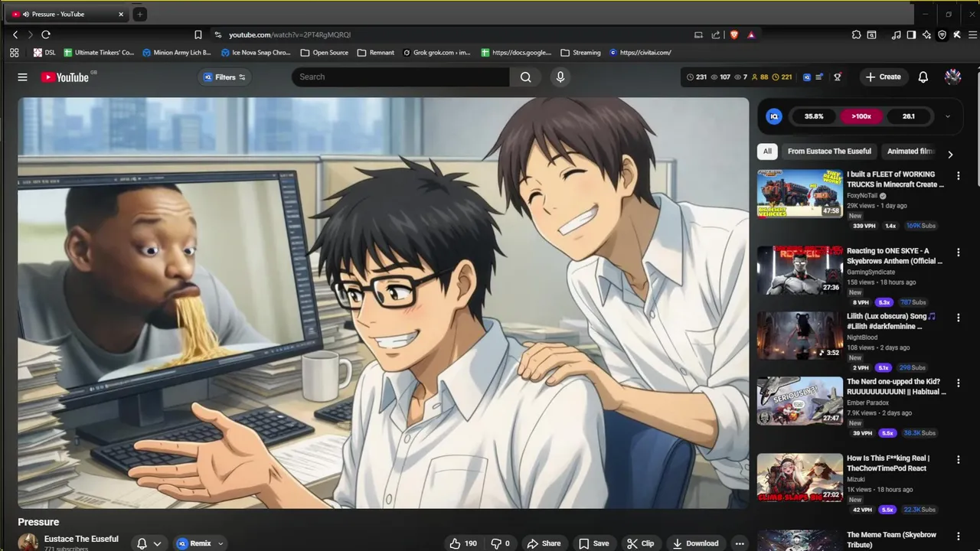
Task: Like the video with thumbs up
Action: tap(463, 543)
